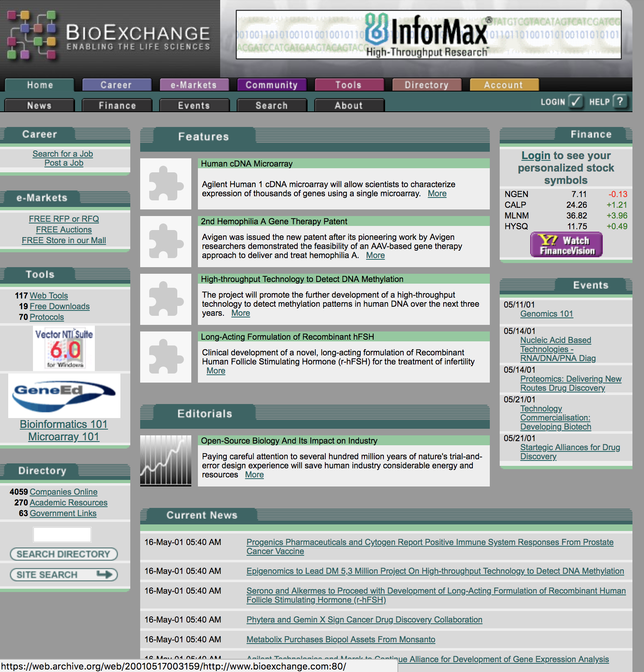Viewport: 644px width, 672px height.
Task: Click puzzle icon for Recombinant hFSH feature
Action: [166, 357]
